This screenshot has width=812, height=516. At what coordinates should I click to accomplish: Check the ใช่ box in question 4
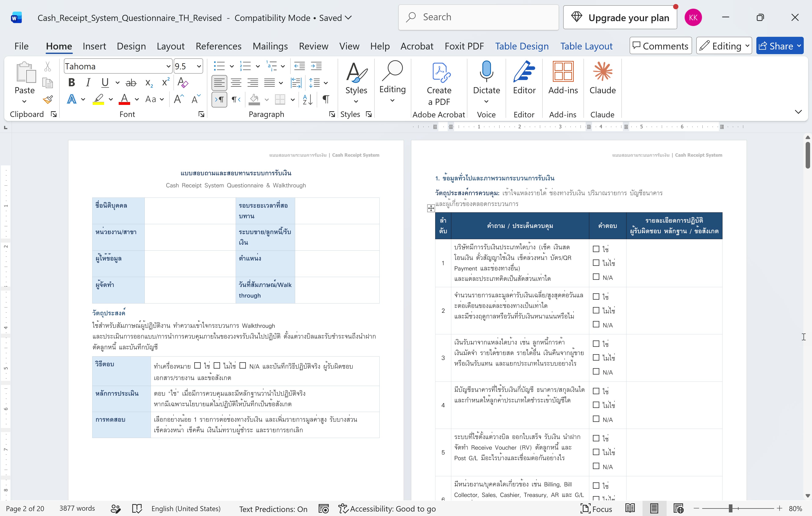[596, 391]
